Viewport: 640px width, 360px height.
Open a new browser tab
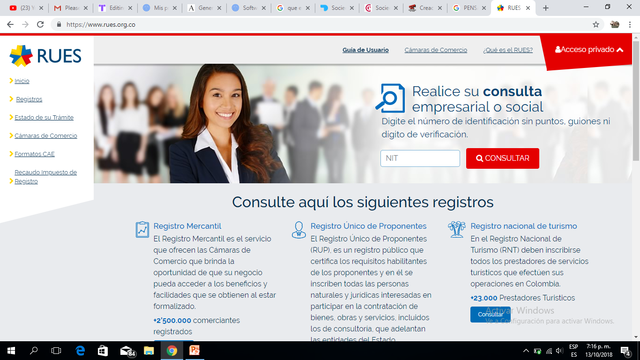click(545, 8)
